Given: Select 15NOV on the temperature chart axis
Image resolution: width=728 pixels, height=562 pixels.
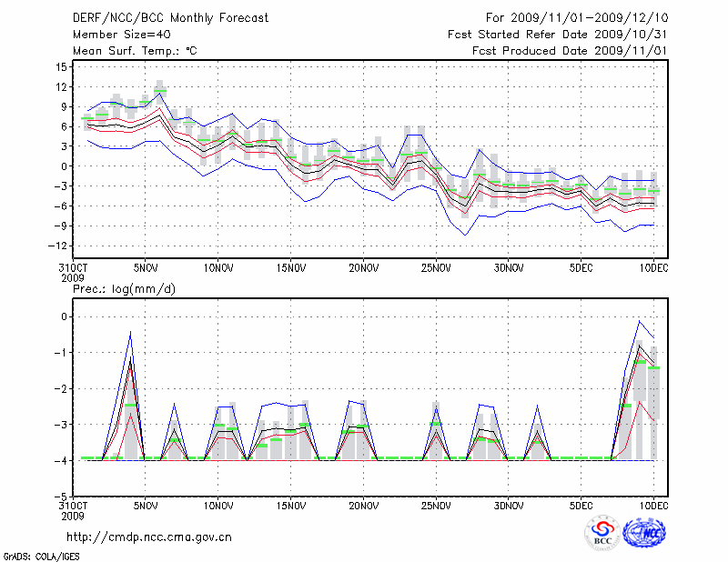Looking at the screenshot, I should tap(290, 268).
